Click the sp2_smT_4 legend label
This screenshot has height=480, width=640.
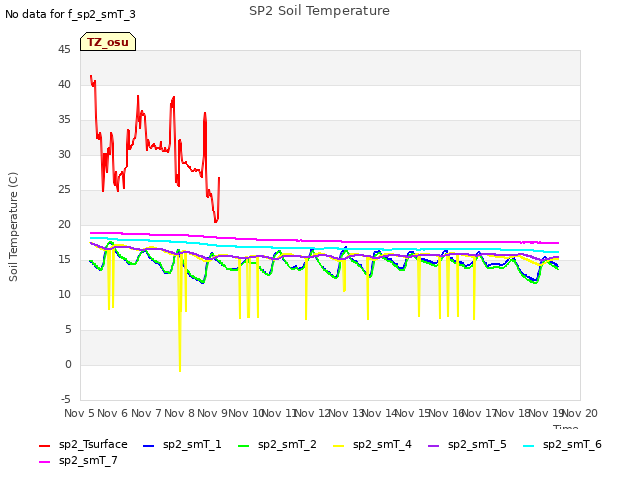tap(382, 444)
